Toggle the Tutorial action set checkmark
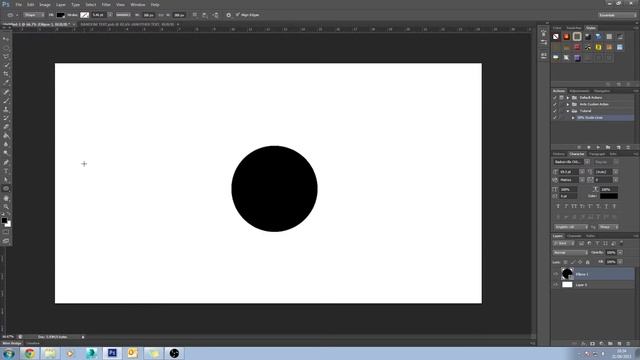This screenshot has width=640, height=360. click(x=554, y=111)
